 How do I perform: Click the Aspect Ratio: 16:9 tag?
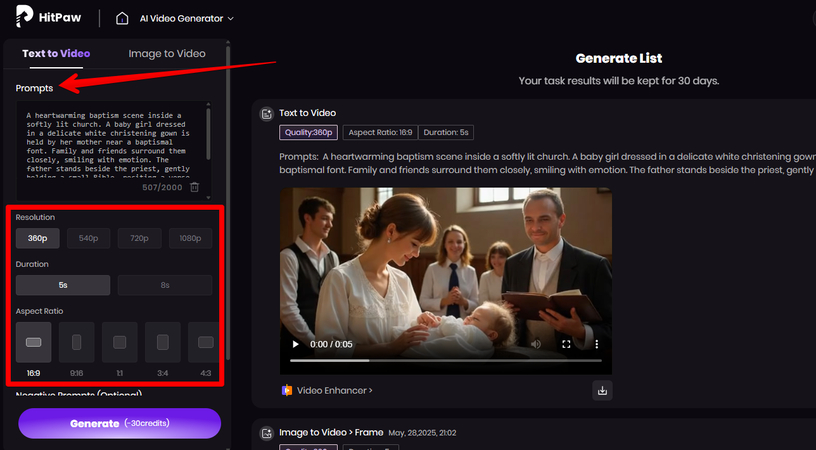pos(380,132)
